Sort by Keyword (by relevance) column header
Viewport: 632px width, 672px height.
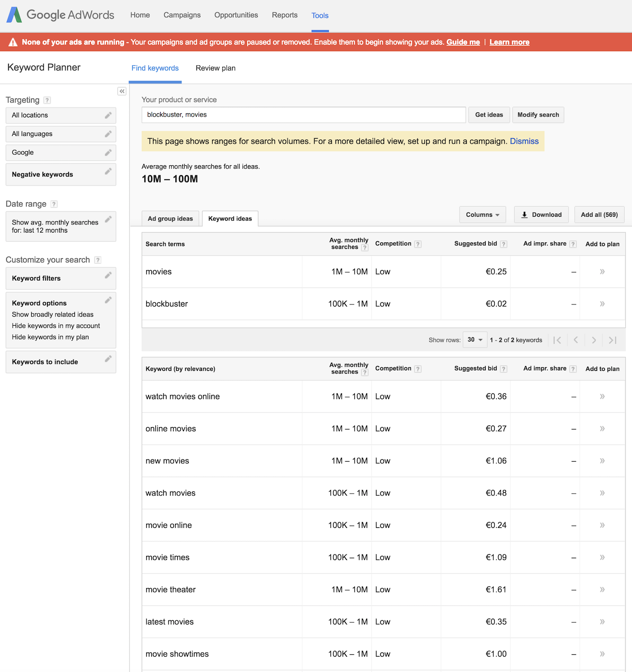click(180, 369)
